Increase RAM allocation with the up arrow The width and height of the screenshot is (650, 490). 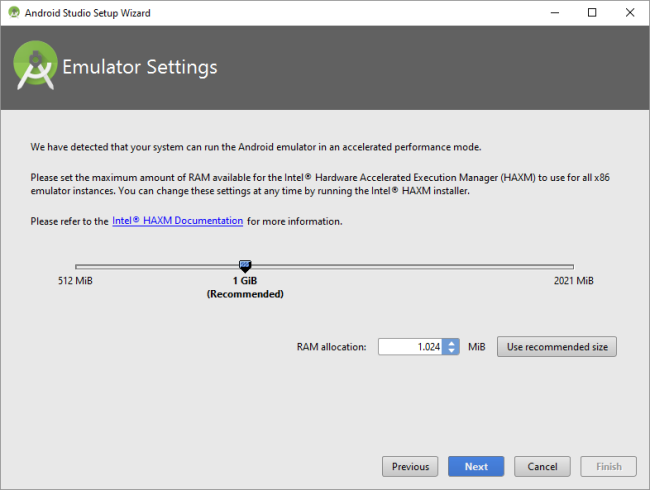(451, 342)
